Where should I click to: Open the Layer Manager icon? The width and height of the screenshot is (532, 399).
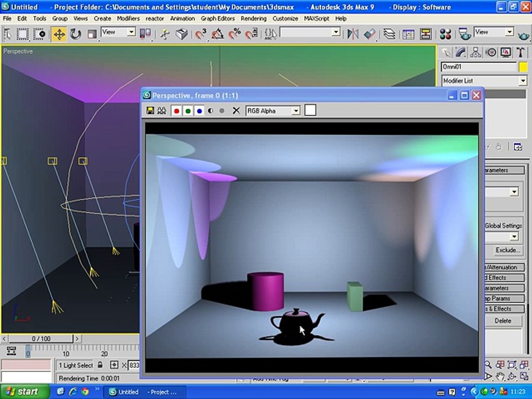pyautogui.click(x=390, y=34)
